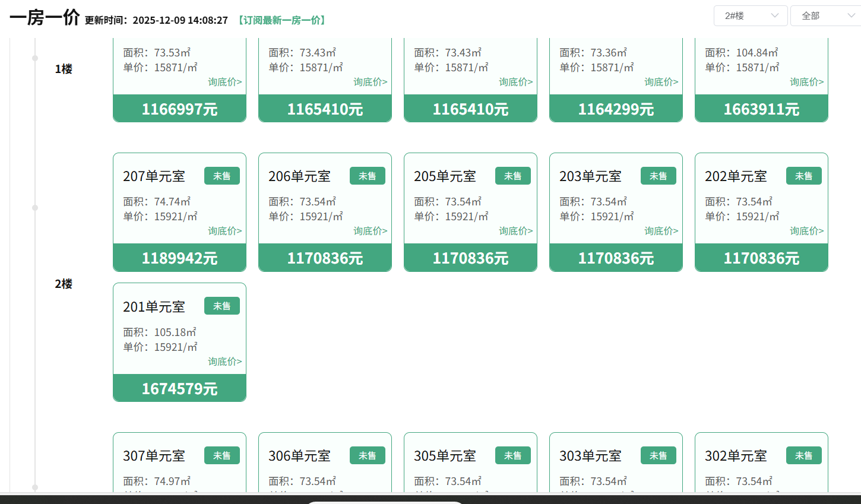Click 询底价 link in unit 201 card
This screenshot has width=861, height=504.
point(224,362)
